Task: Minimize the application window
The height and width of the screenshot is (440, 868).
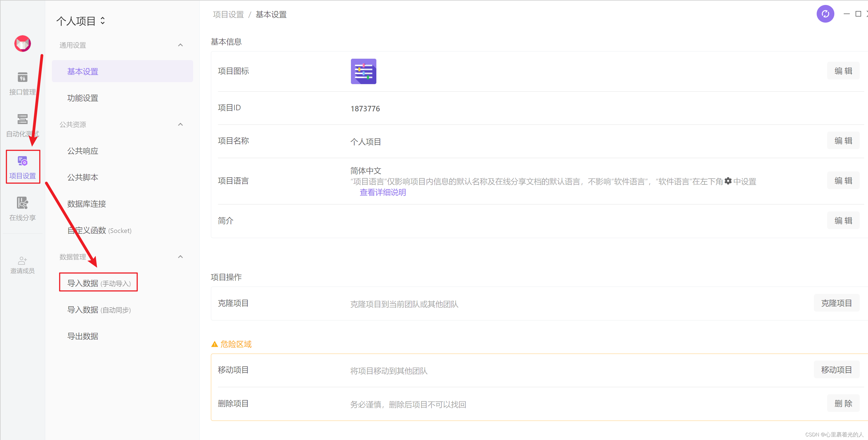Action: (x=846, y=14)
